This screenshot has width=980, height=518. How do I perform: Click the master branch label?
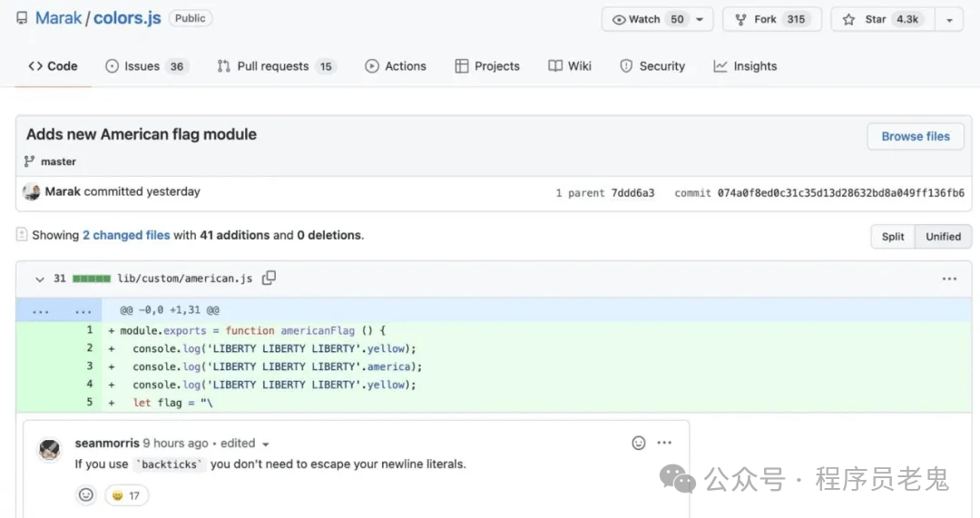pyautogui.click(x=58, y=161)
